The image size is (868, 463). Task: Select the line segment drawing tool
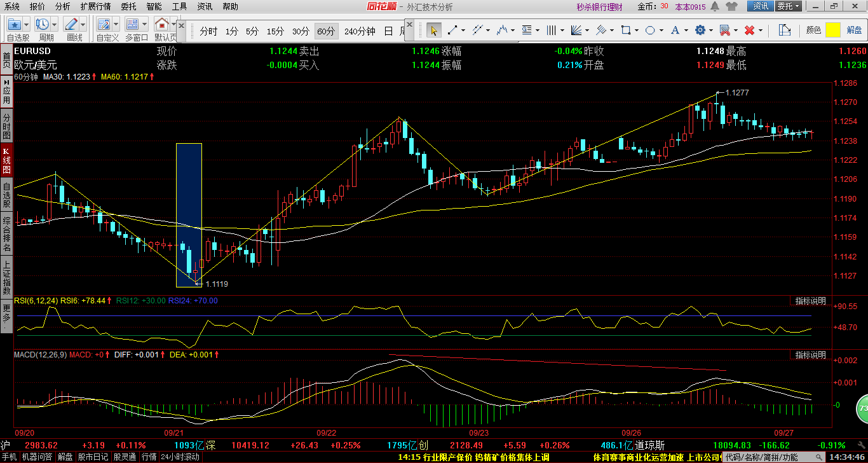[x=453, y=30]
